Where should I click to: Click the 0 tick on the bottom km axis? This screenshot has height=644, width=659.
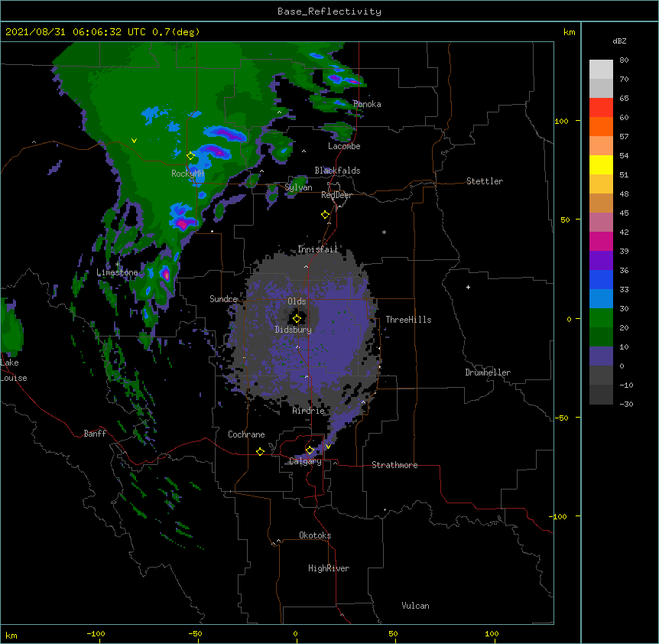(295, 633)
